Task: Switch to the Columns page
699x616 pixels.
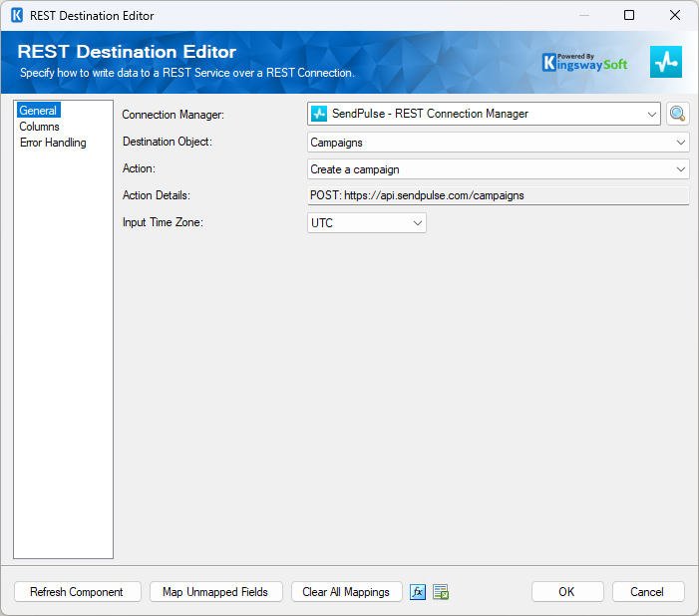Action: click(39, 127)
